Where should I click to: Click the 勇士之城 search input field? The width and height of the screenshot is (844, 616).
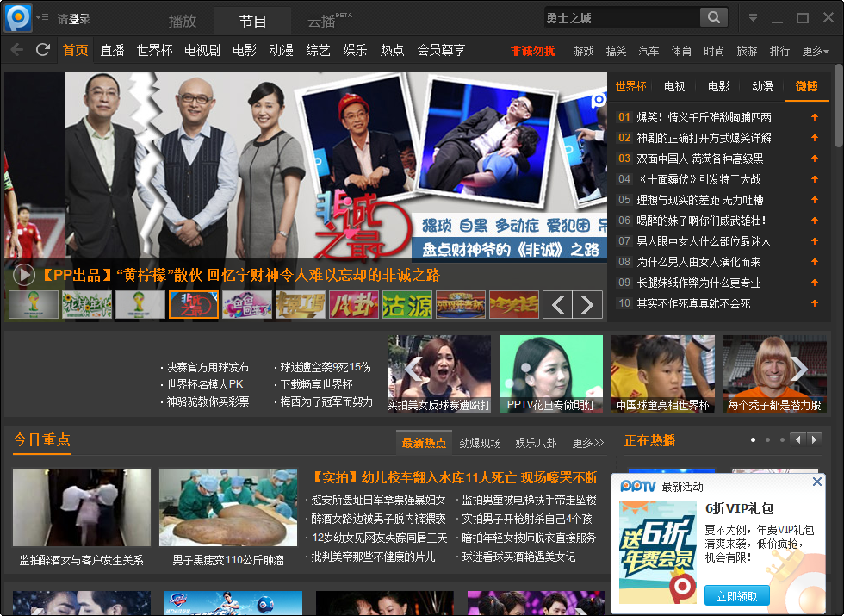[620, 16]
